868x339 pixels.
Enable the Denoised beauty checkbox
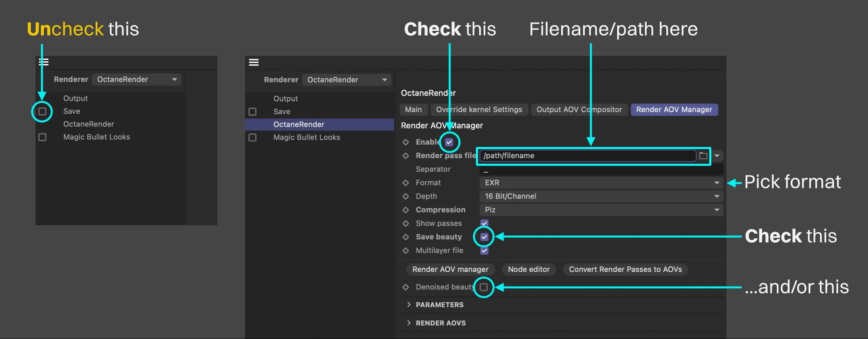(x=483, y=287)
